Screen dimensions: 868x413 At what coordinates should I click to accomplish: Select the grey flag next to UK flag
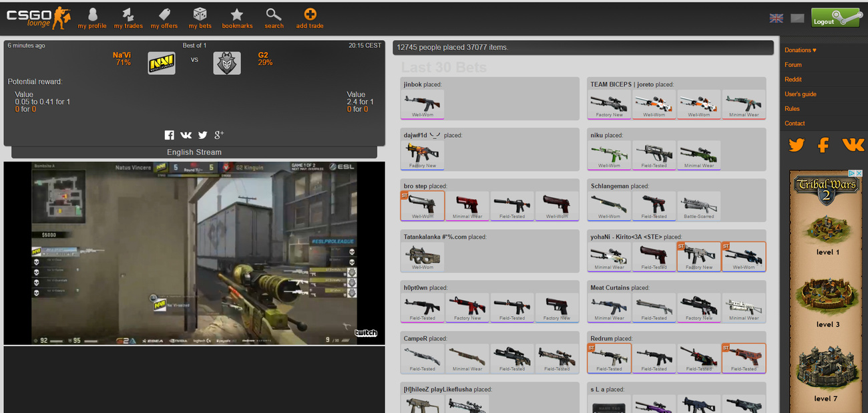[797, 18]
